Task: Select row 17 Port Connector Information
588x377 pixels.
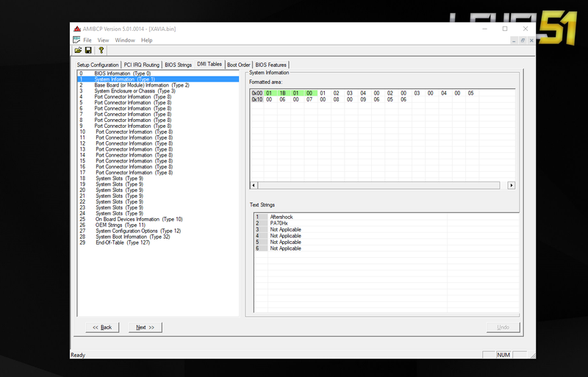Action: tap(158, 173)
